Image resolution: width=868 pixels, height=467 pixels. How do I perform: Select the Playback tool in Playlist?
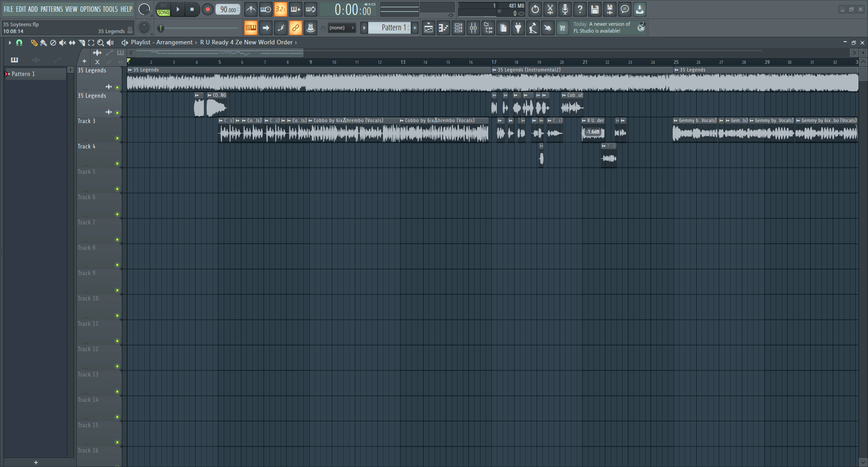[110, 43]
